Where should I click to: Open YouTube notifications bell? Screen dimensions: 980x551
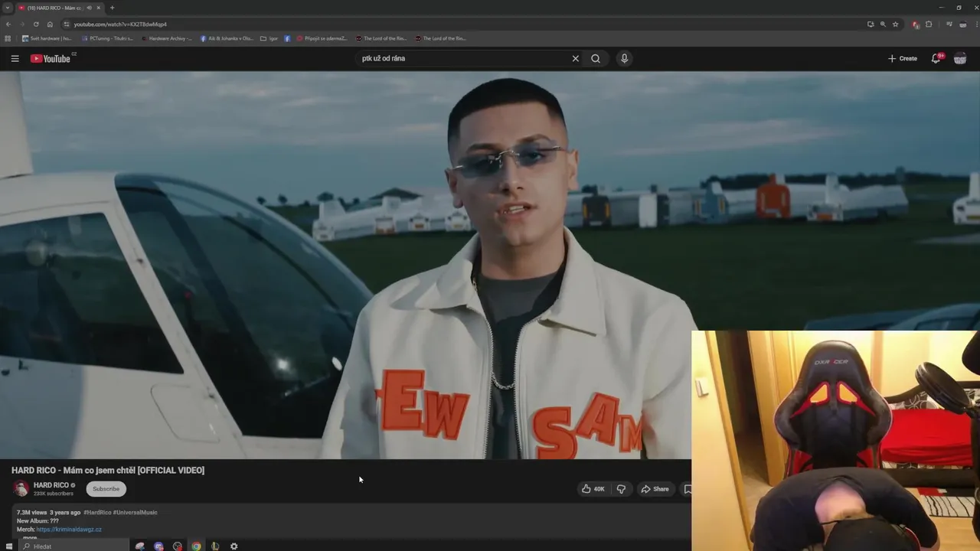[936, 58]
